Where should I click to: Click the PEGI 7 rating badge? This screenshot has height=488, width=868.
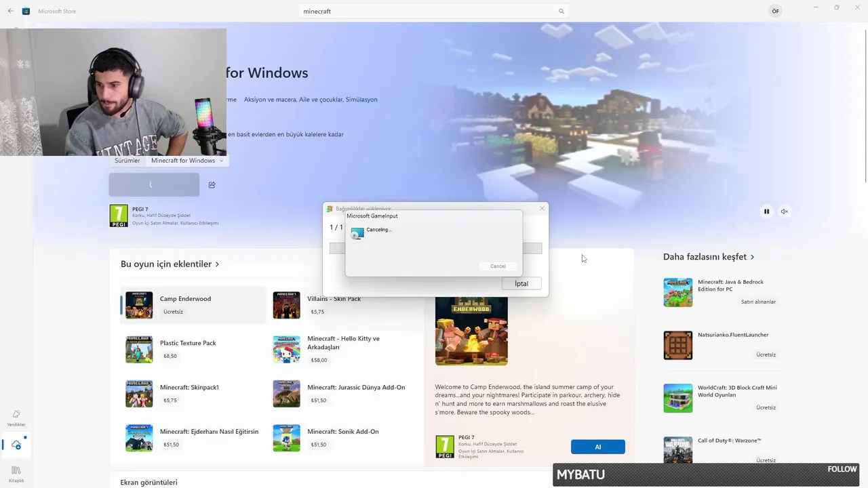pyautogui.click(x=119, y=216)
